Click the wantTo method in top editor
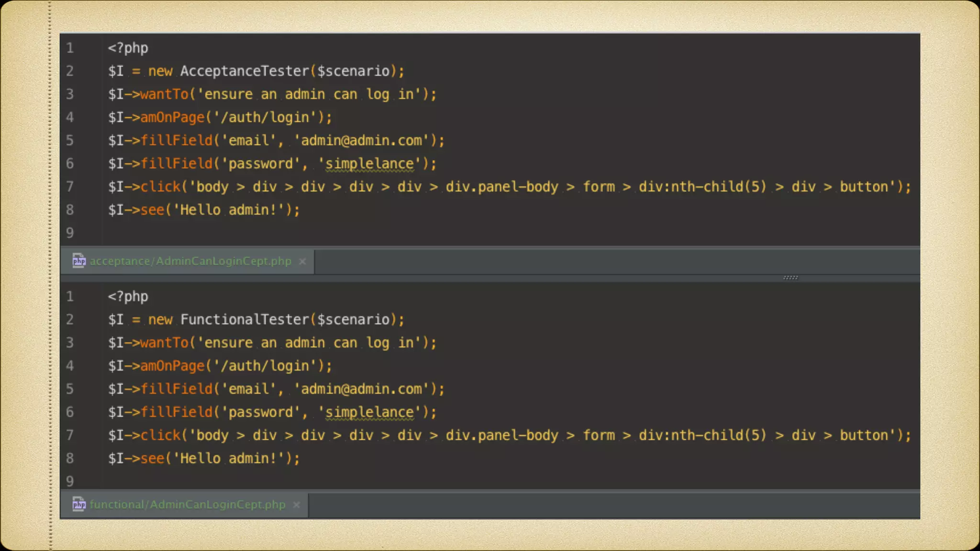The width and height of the screenshot is (980, 551). (164, 94)
